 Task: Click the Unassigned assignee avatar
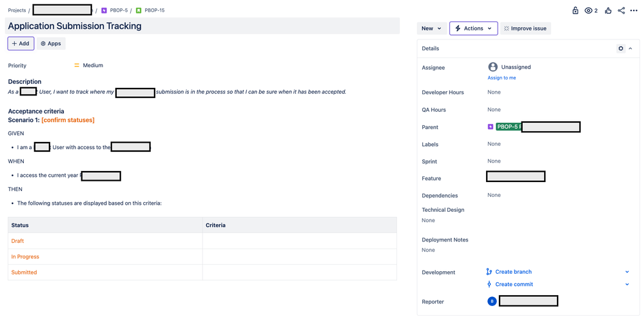coord(493,67)
